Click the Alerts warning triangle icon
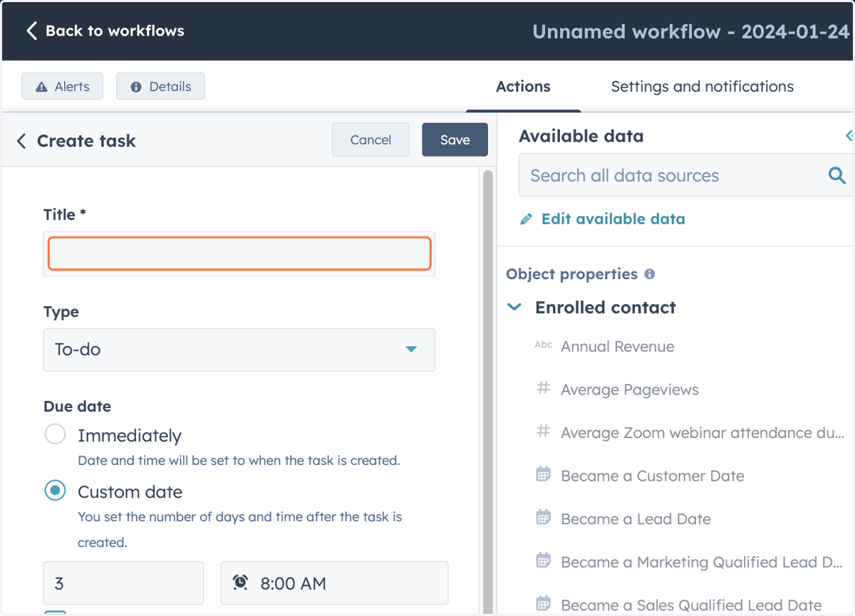 coord(41,87)
